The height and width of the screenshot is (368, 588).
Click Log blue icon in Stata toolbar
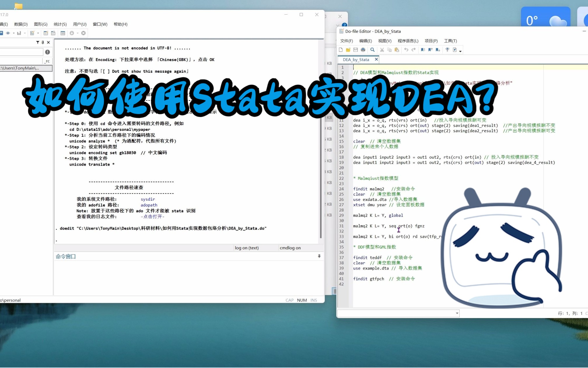coord(1,33)
